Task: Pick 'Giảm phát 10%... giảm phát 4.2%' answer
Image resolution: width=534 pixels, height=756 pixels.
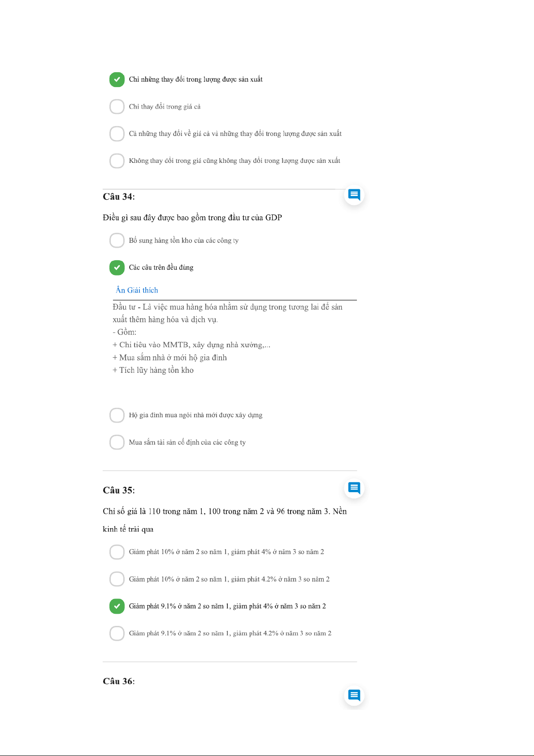Action: point(117,579)
